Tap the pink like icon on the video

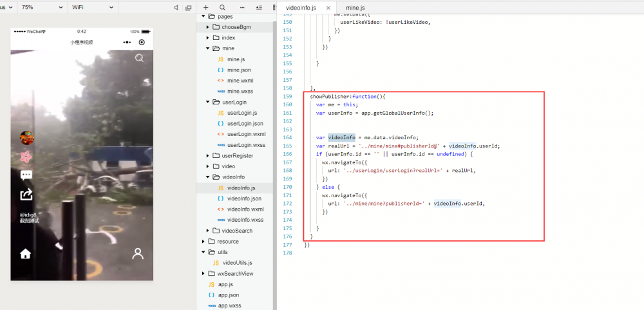pos(26,157)
